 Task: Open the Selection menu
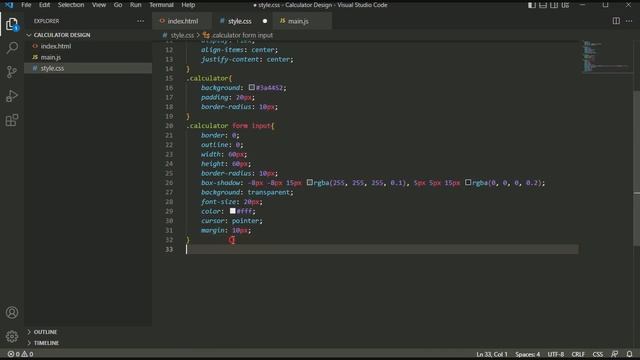71,5
